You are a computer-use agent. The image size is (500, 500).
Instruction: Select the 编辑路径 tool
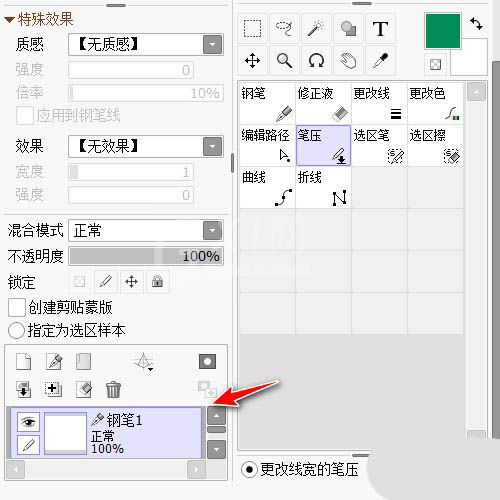[x=267, y=146]
